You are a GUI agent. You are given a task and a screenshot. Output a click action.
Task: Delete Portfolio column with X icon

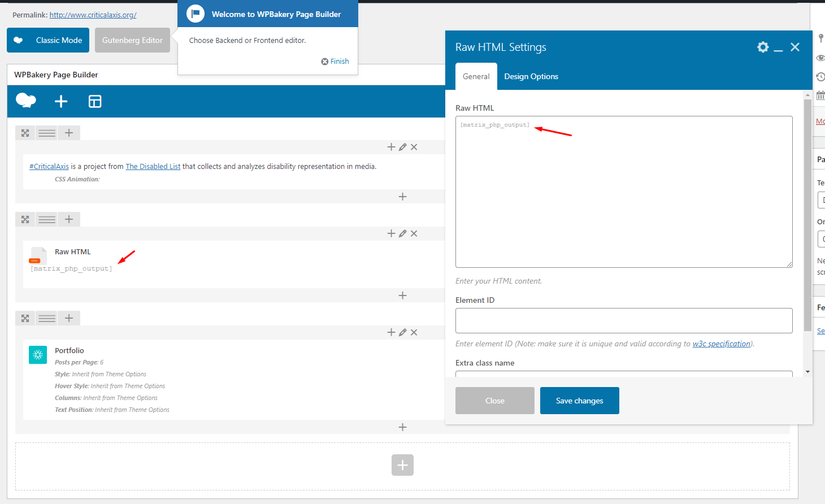coord(414,332)
